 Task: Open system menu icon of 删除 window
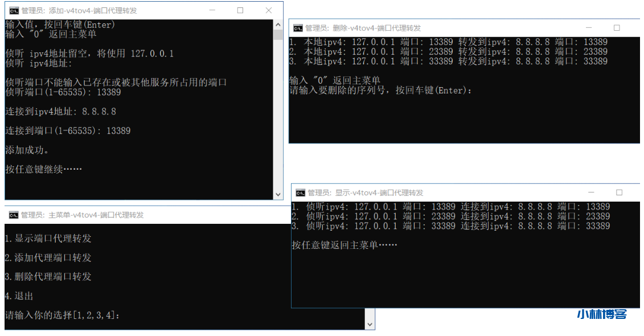[298, 28]
